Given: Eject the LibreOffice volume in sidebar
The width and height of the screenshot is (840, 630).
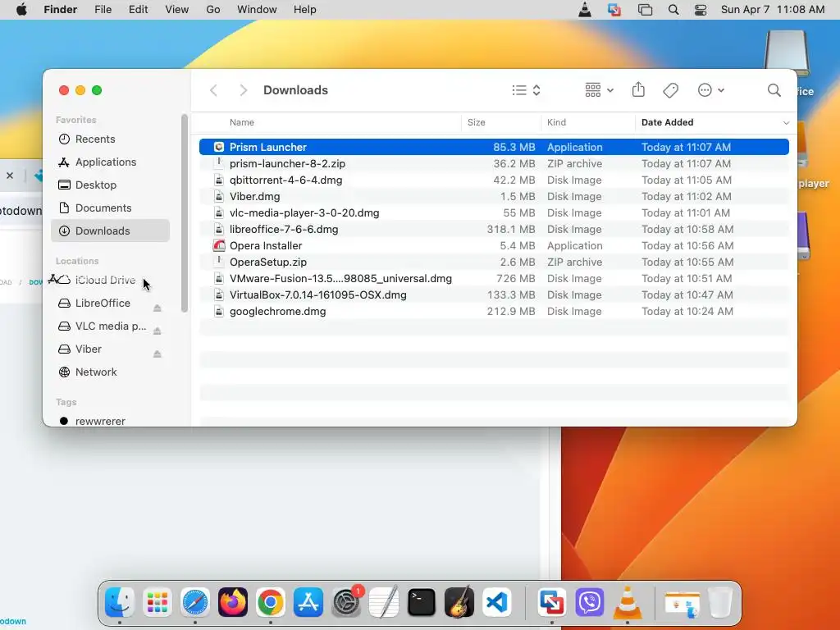Looking at the screenshot, I should (157, 308).
